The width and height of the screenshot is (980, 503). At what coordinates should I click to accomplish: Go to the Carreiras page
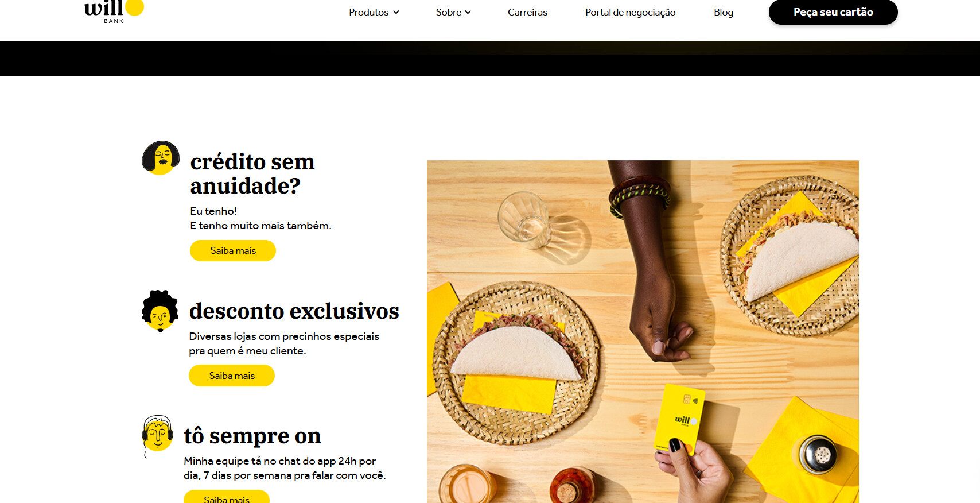point(527,12)
